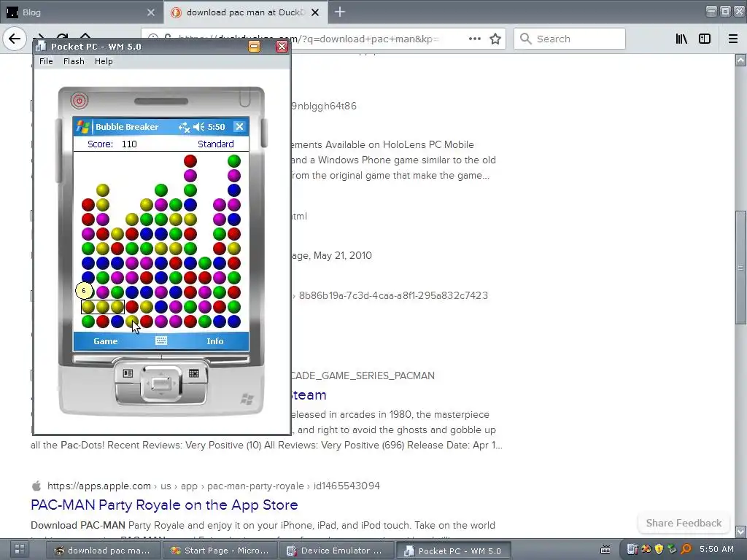
Task: Click the page scrollbar up arrow
Action: point(740,60)
